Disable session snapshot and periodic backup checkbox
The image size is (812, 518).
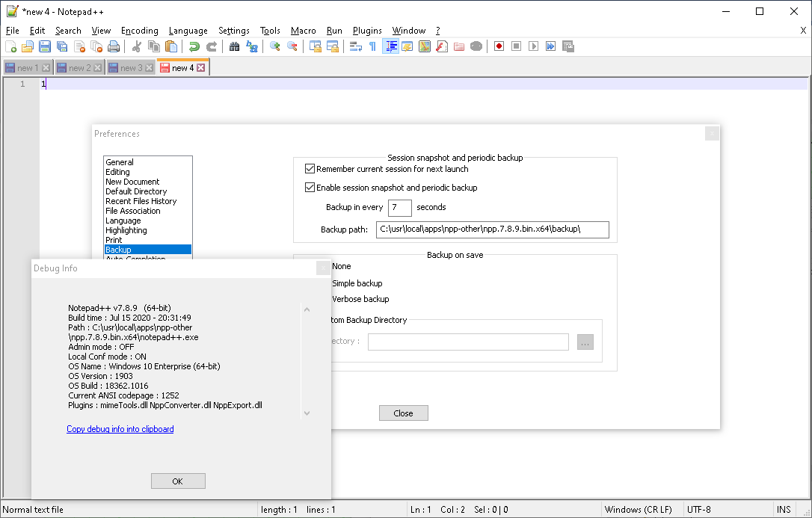pos(310,188)
